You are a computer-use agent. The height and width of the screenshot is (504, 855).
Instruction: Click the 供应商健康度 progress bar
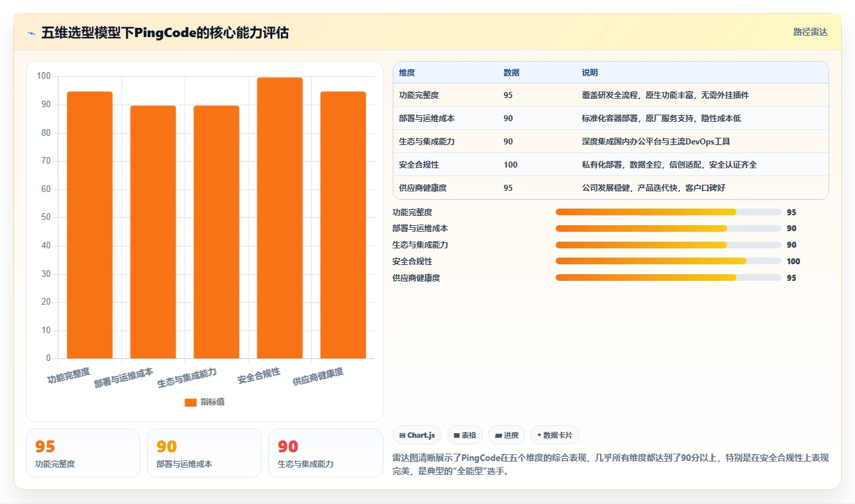[668, 277]
